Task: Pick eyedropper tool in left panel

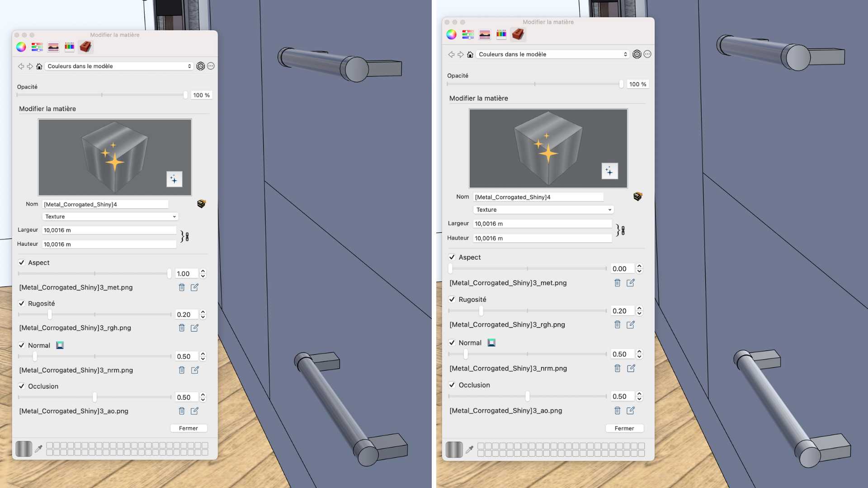Action: (38, 449)
